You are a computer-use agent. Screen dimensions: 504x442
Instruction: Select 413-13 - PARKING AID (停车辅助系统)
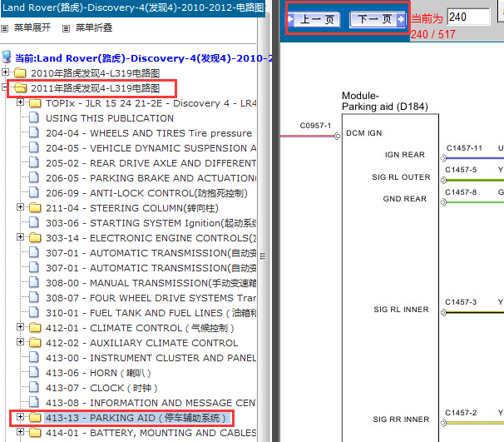[x=137, y=418]
